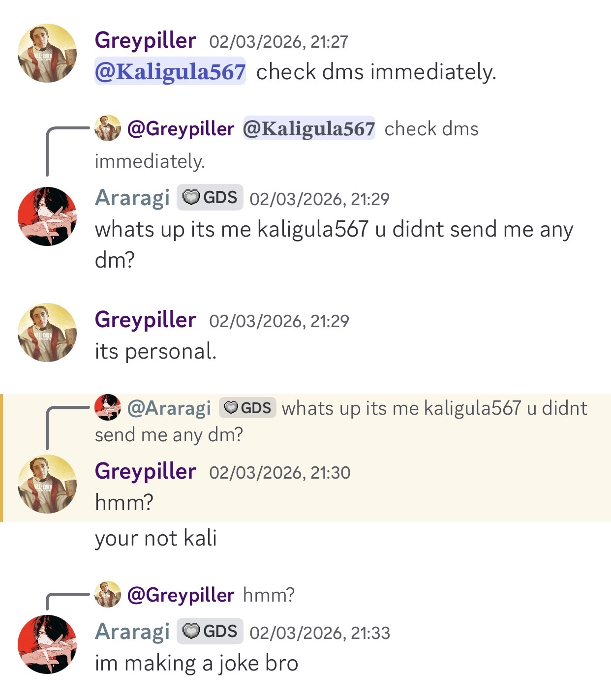Viewport: 611px width, 700px height.
Task: Jump to the replied message "hmm?" preview text
Action: pyautogui.click(x=269, y=595)
